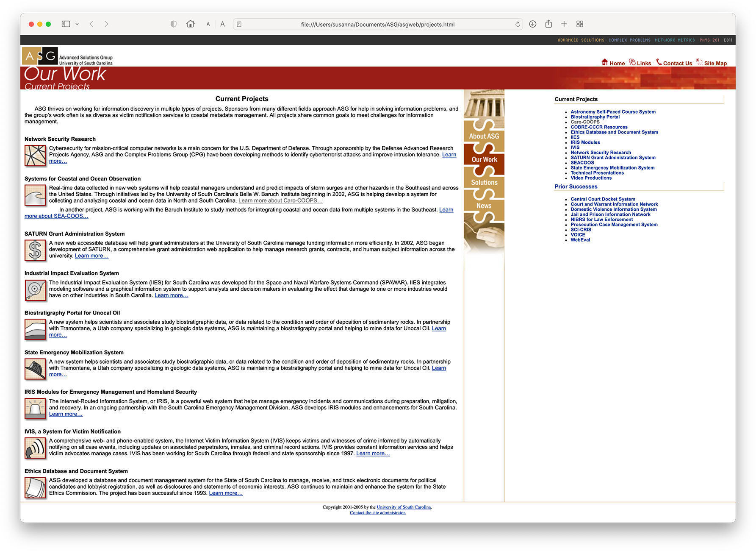Screen dimensions: 756x551
Task: Open the Our Work puzzle tab
Action: (484, 159)
